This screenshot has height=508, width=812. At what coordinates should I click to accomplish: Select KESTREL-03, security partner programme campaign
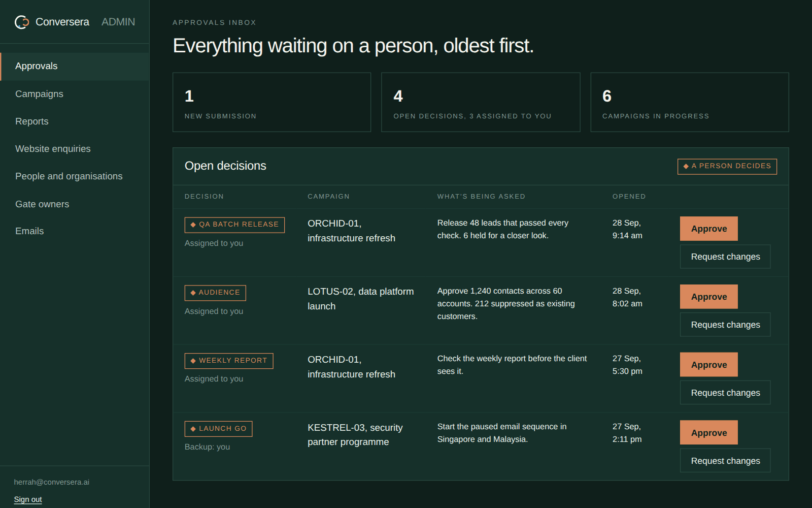pyautogui.click(x=355, y=435)
